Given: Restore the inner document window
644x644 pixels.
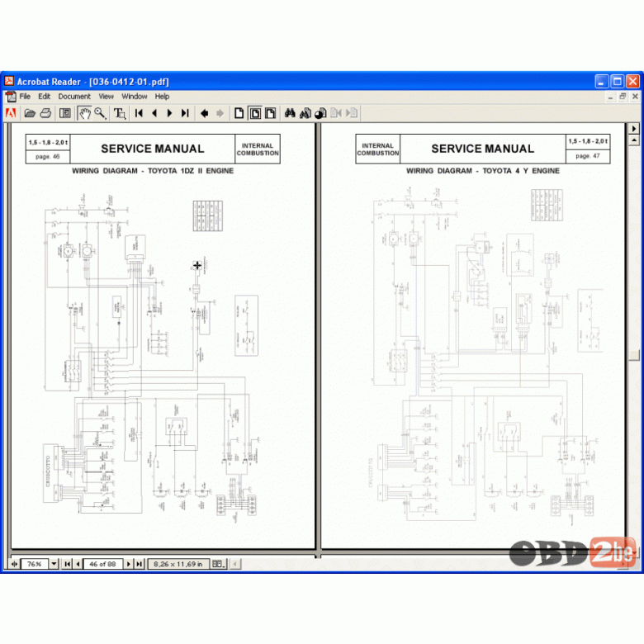Looking at the screenshot, I should point(623,97).
